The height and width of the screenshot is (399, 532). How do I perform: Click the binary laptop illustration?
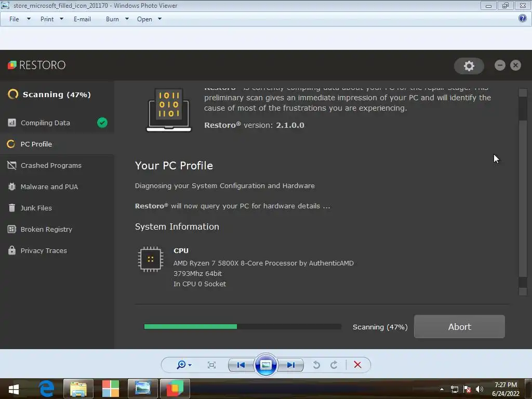tap(169, 110)
